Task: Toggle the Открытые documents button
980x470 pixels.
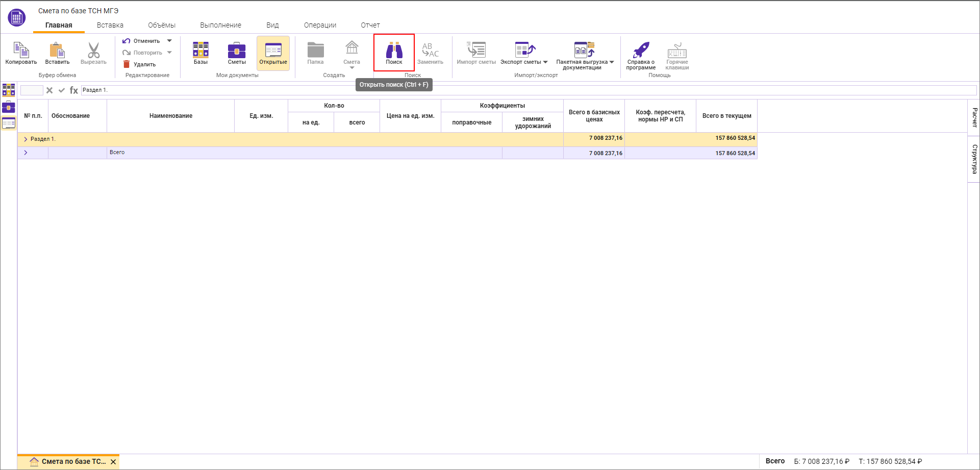Action: click(273, 53)
